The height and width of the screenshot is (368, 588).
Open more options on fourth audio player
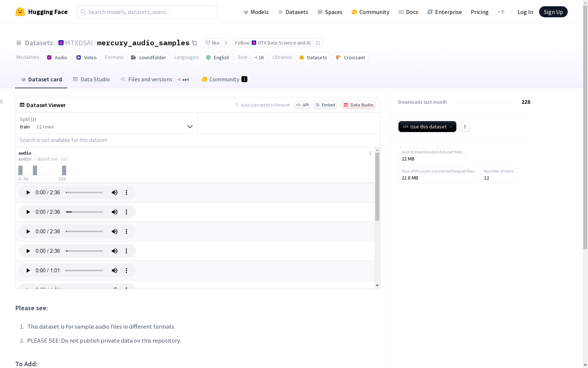pos(126,251)
